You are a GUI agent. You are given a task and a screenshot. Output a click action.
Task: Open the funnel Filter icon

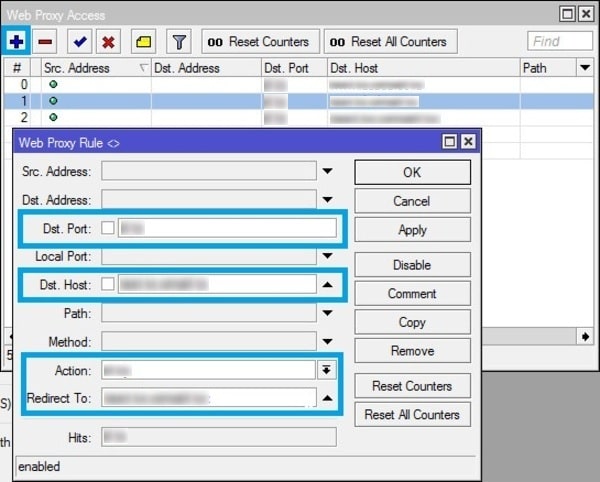pyautogui.click(x=179, y=42)
